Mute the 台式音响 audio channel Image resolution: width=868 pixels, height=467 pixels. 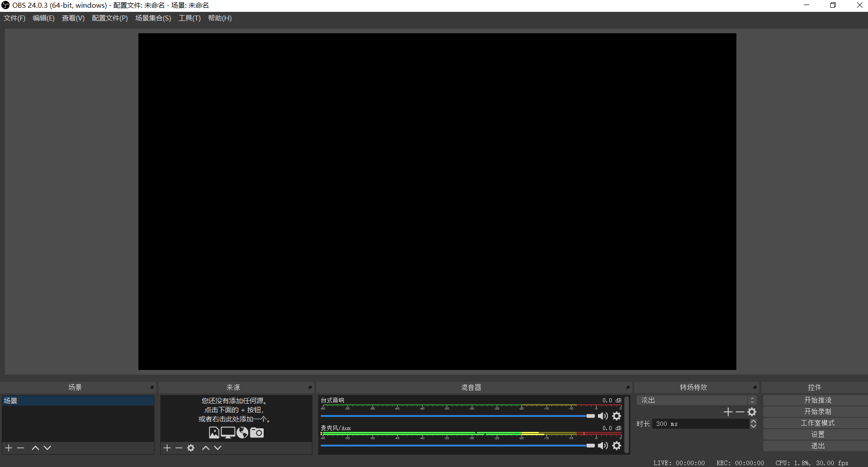pyautogui.click(x=602, y=416)
